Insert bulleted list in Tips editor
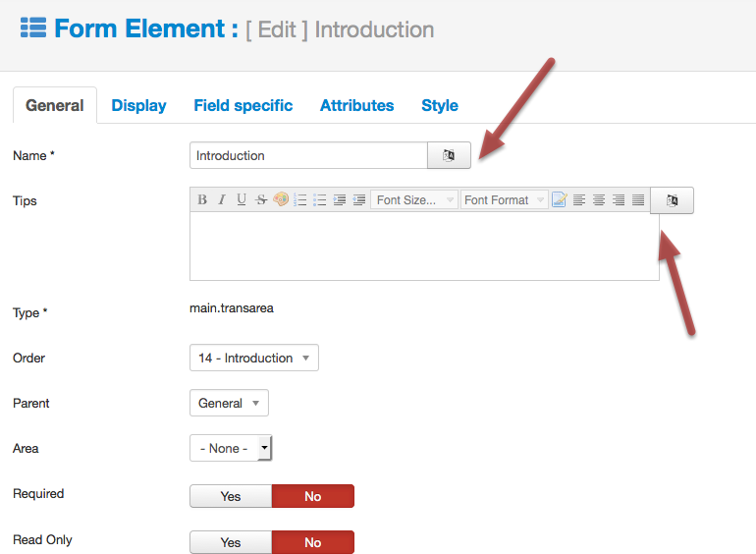 320,199
